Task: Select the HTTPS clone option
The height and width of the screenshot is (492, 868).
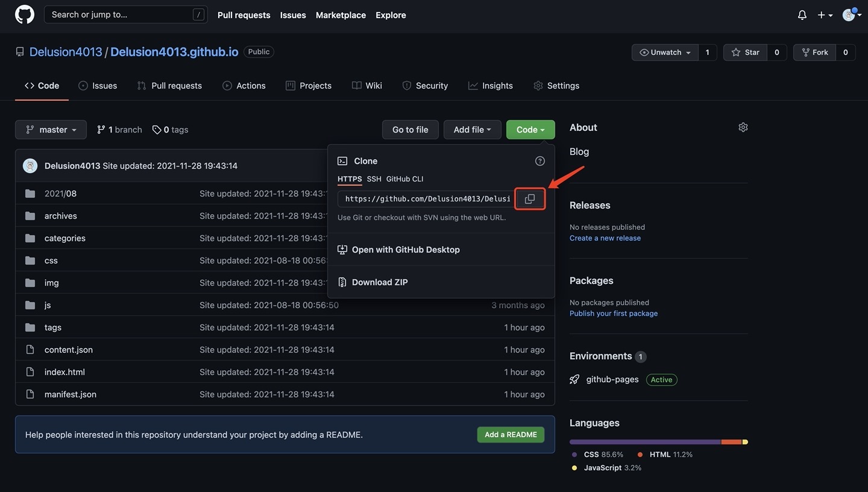Action: click(350, 179)
